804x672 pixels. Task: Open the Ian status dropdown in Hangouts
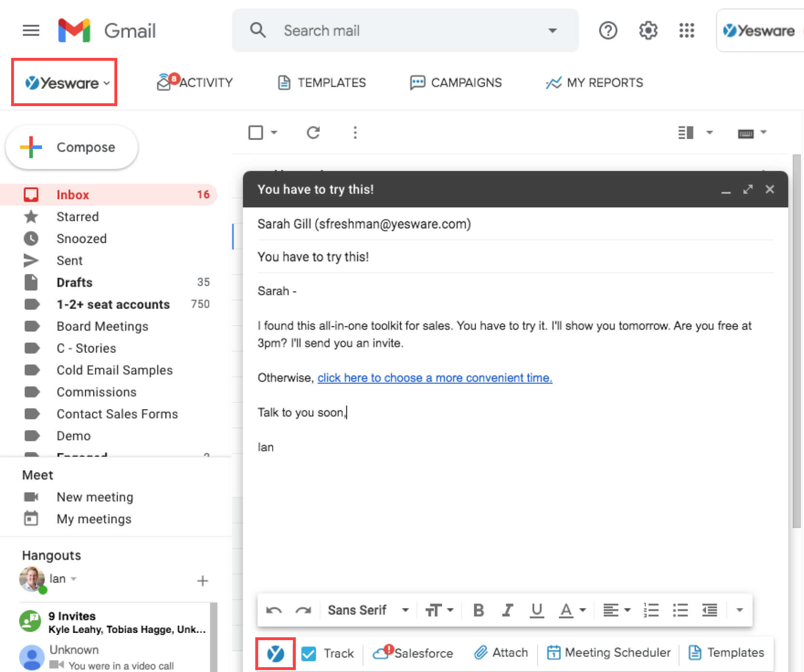pos(73,578)
